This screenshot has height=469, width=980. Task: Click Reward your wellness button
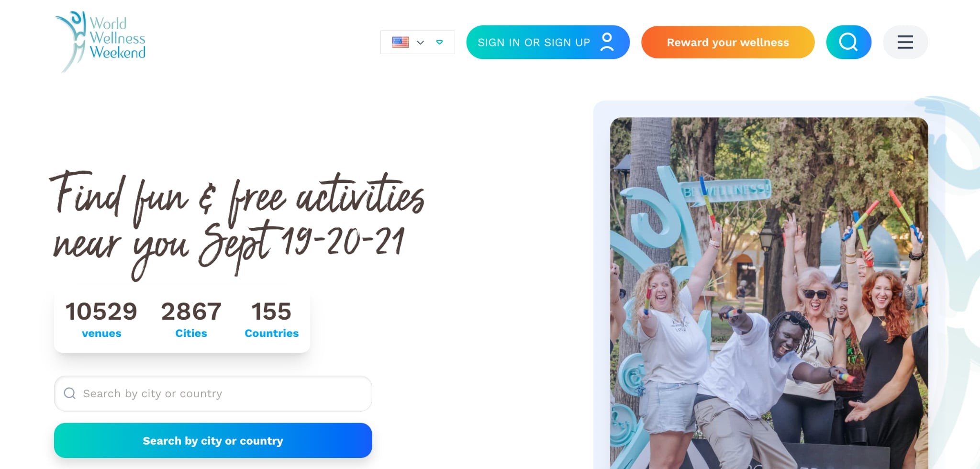pos(727,42)
